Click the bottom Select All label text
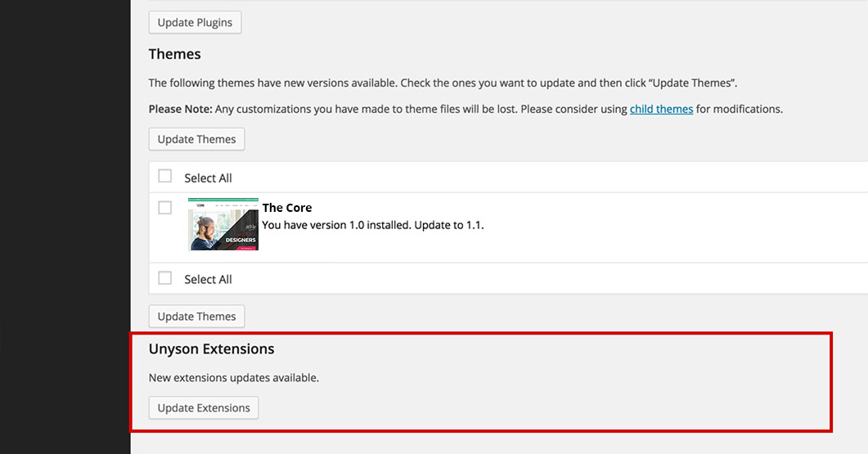868x454 pixels. (208, 280)
